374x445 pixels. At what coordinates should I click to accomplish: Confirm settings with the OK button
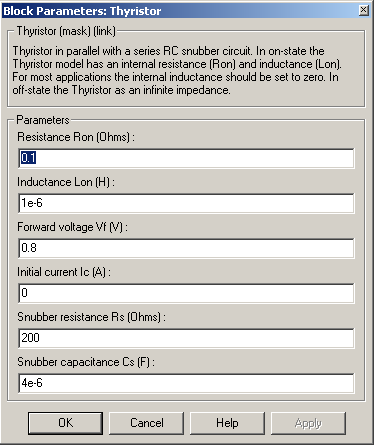click(65, 423)
